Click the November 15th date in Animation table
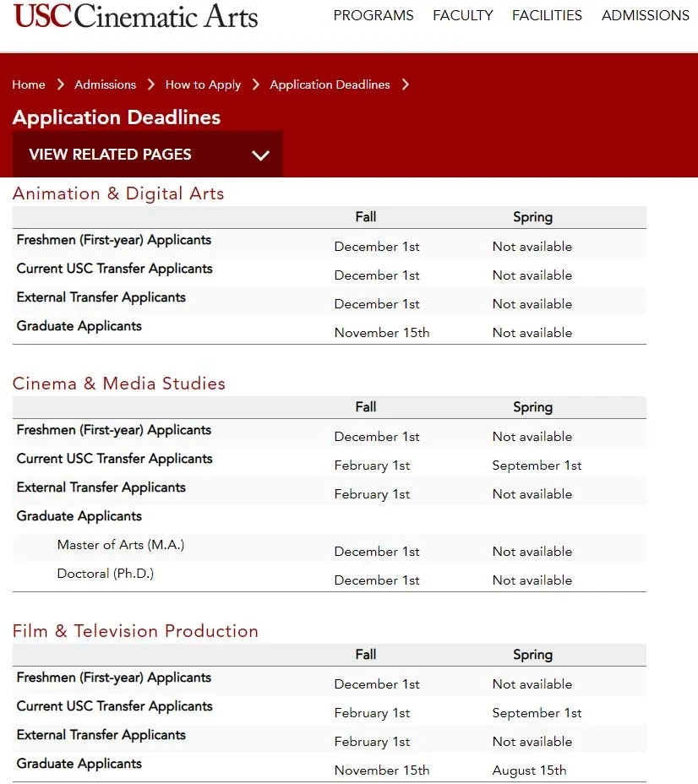 [x=382, y=333]
